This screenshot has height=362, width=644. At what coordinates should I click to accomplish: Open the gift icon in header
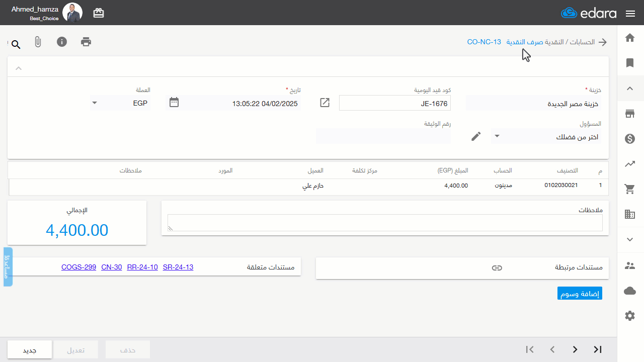click(99, 13)
